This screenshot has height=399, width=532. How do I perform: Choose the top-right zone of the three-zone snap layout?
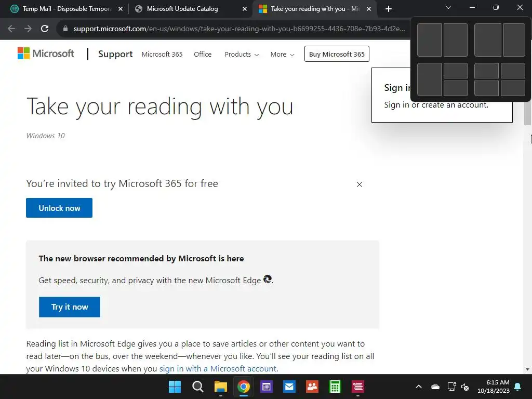click(x=456, y=71)
